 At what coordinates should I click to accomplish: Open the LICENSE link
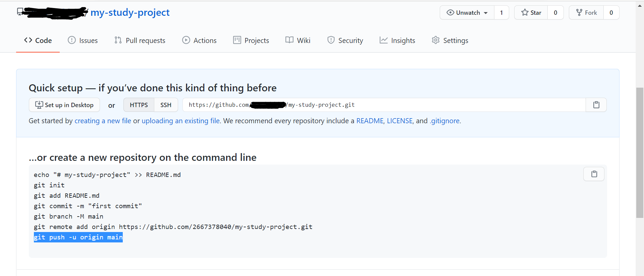click(x=400, y=121)
